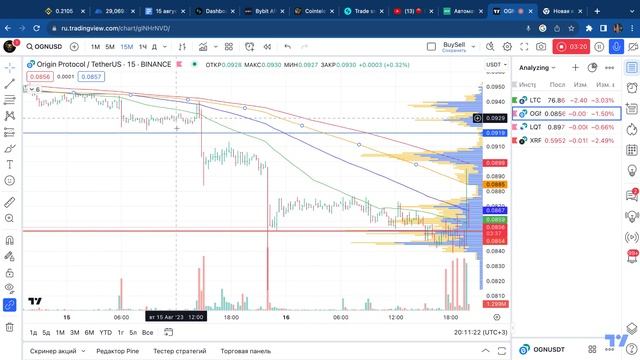
Task: Open indicator templates grid
Action: [229, 47]
